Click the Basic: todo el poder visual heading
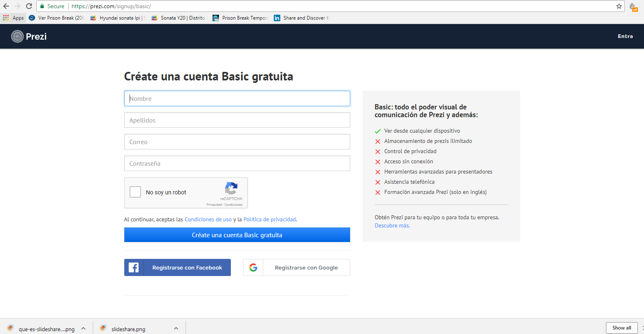 [x=426, y=111]
